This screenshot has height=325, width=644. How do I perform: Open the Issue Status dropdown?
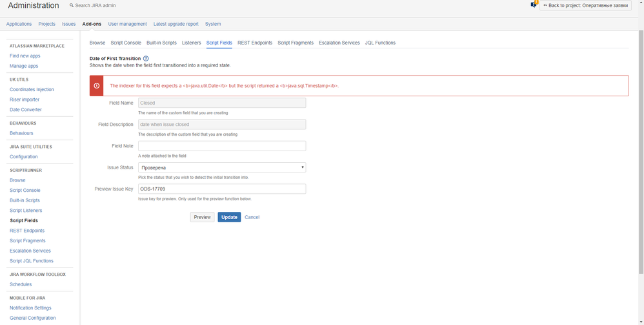point(222,167)
